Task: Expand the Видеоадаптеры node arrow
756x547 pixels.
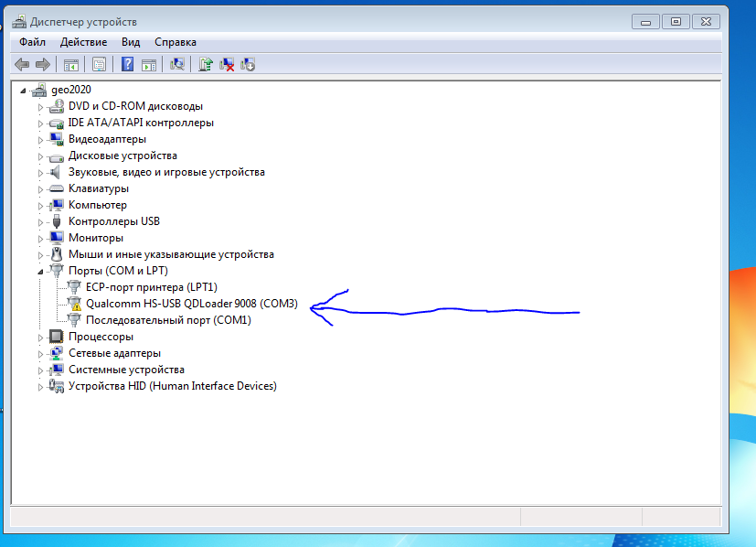Action: point(40,140)
